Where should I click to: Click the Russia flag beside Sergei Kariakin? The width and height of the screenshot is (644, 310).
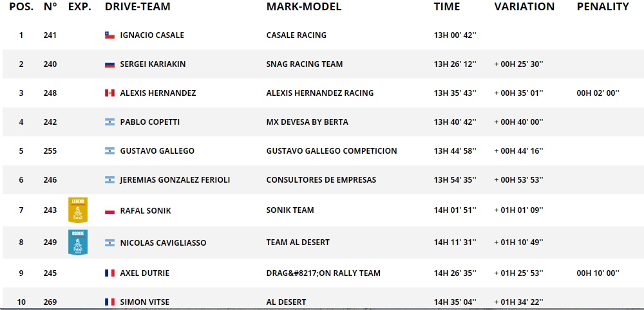[109, 64]
